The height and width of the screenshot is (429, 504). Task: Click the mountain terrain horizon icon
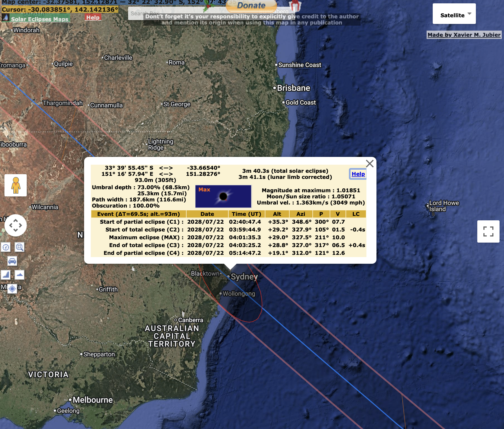click(x=19, y=275)
